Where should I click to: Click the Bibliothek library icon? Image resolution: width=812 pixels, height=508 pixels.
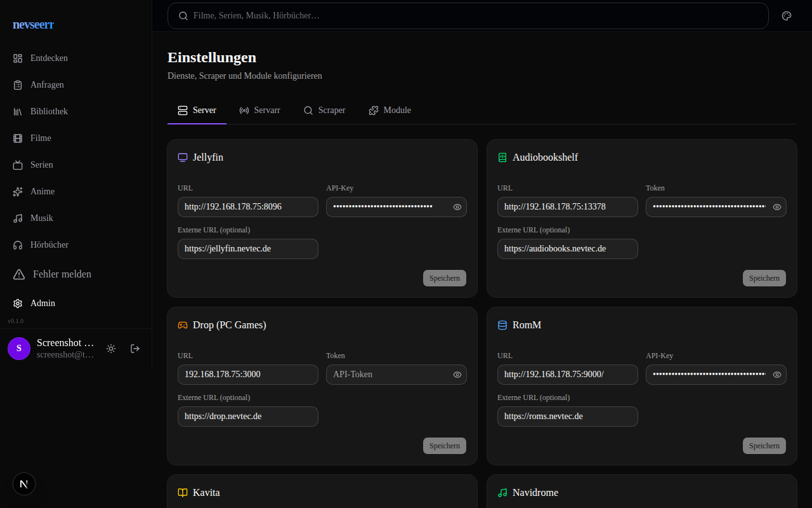(x=18, y=112)
